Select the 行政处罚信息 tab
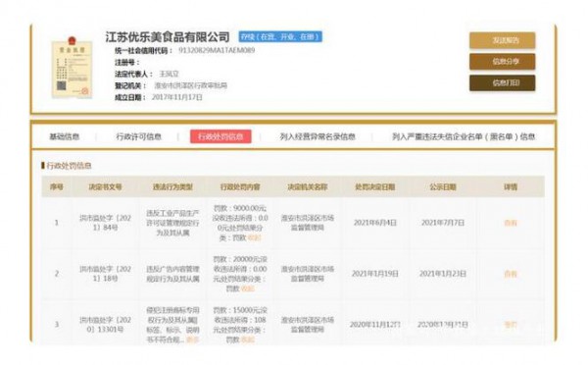 [220, 136]
